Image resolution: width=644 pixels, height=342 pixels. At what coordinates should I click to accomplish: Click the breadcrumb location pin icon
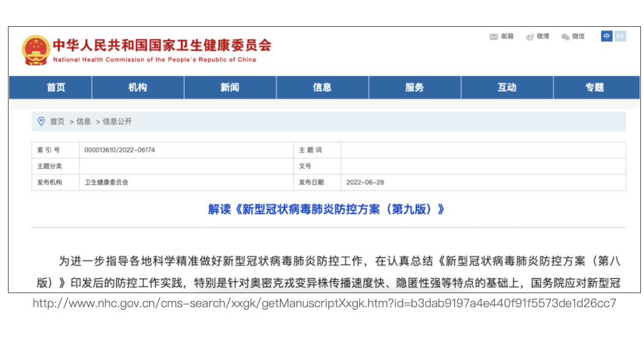pyautogui.click(x=41, y=121)
